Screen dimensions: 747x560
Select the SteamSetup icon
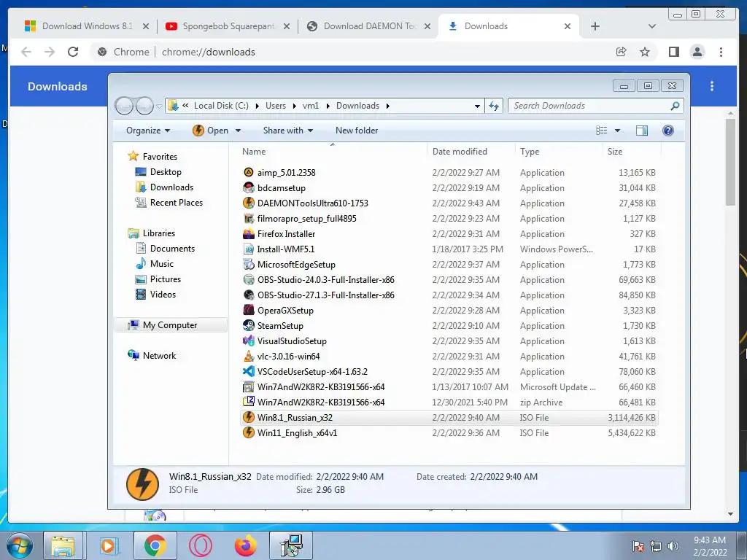[248, 326]
